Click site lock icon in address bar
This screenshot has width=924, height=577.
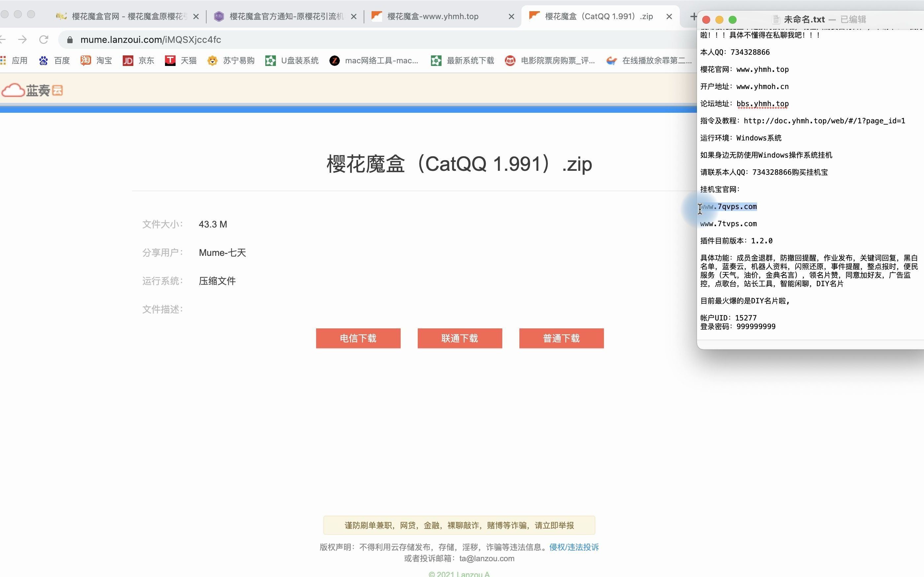[70, 40]
